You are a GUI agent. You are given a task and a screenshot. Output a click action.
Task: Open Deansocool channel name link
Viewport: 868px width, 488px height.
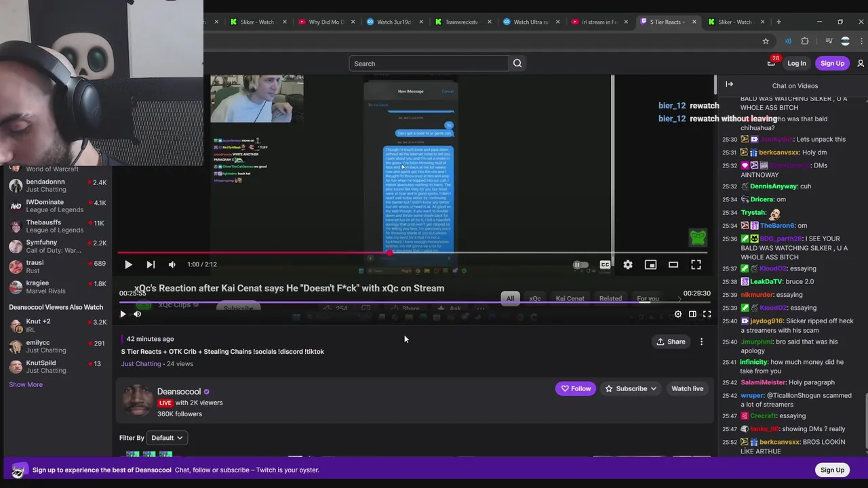(179, 392)
